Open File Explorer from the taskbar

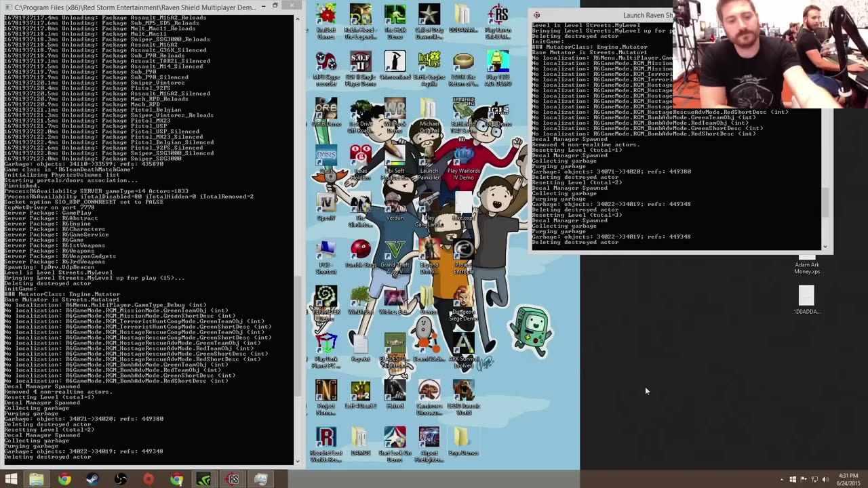click(37, 479)
